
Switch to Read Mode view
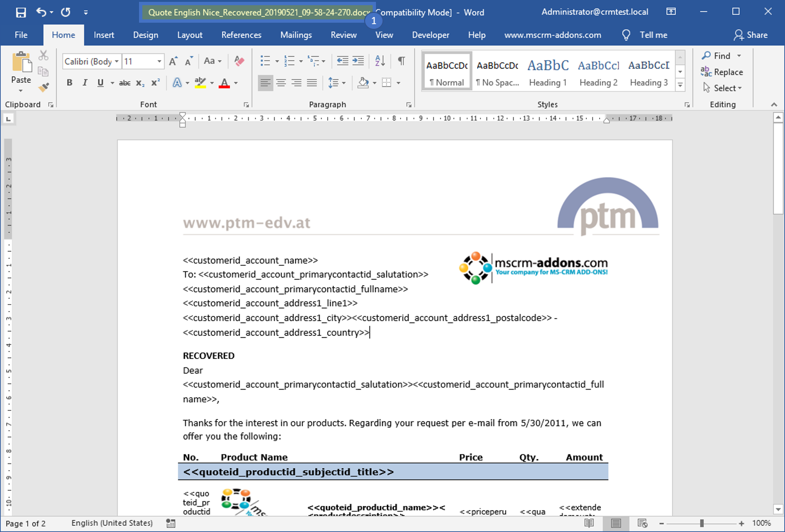589,523
